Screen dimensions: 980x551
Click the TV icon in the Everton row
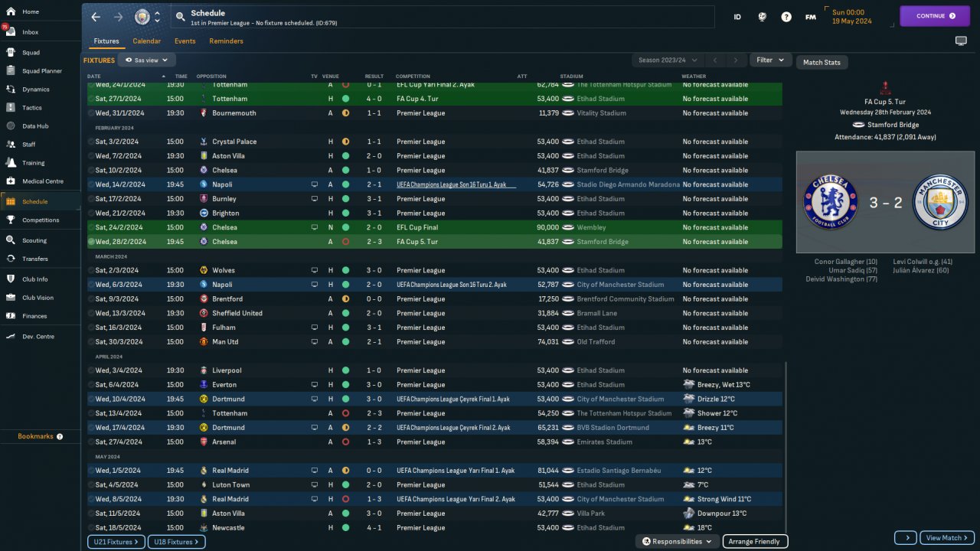(314, 385)
